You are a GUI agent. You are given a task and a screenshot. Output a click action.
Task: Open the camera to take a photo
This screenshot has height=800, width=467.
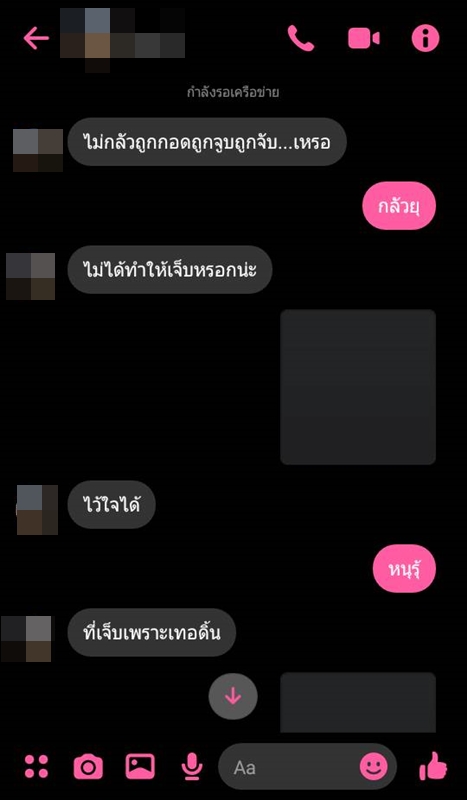pyautogui.click(x=88, y=766)
